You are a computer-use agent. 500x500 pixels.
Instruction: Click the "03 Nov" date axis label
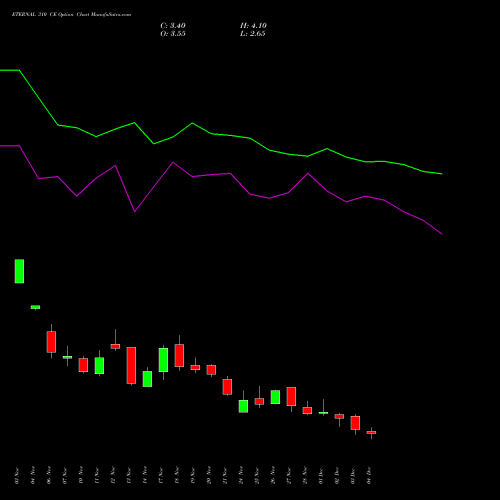(17, 476)
